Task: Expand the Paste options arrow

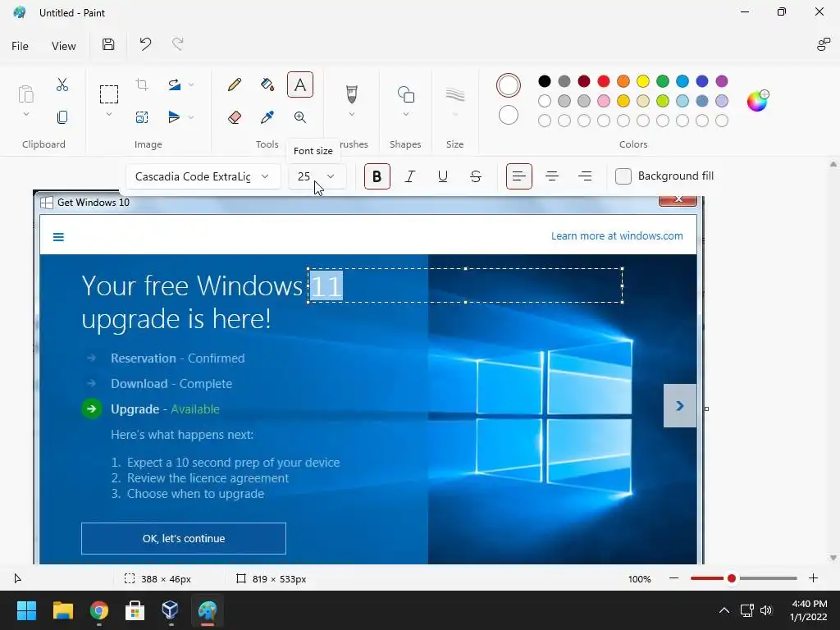Action: [x=25, y=115]
